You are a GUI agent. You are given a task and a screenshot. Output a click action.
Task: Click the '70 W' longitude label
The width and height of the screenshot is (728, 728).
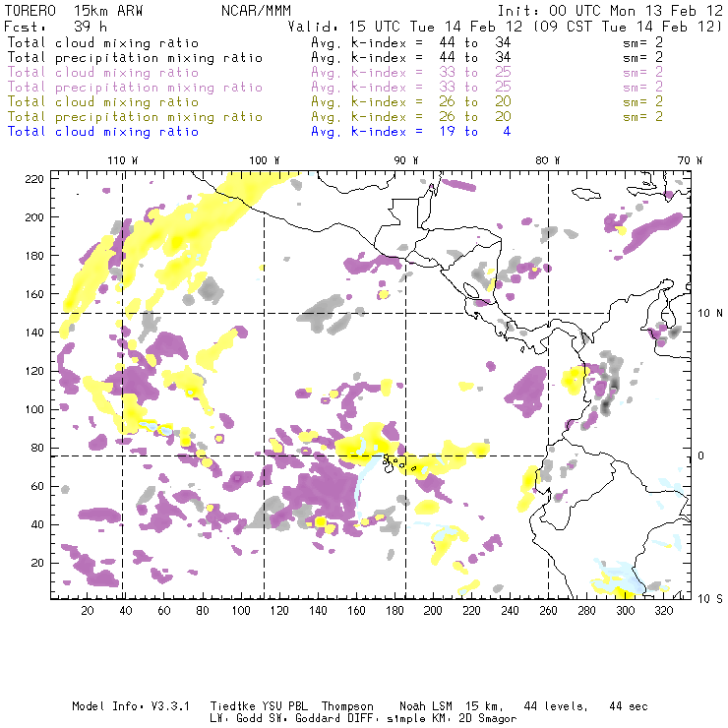pos(690,160)
